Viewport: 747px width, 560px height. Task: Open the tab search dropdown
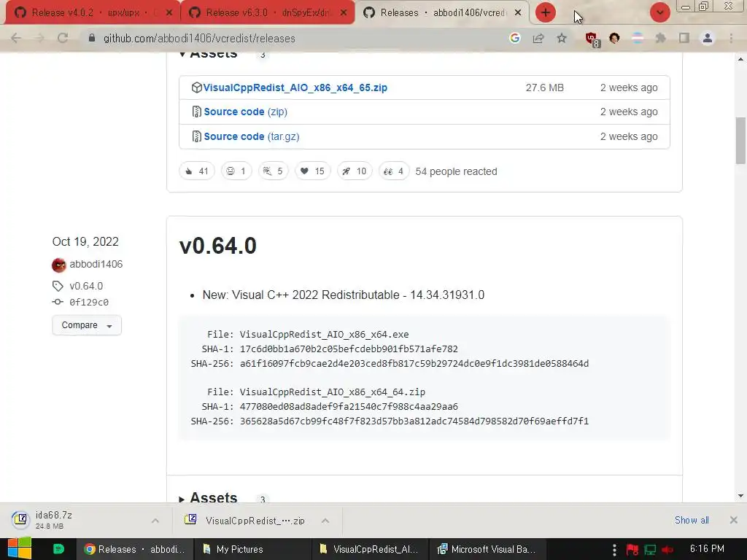[x=659, y=12]
